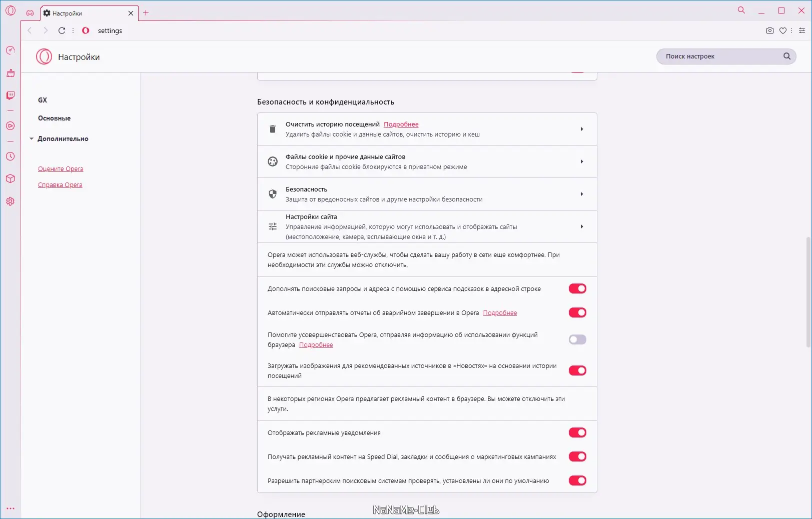Open Подробнее link about feature usage
Viewport: 812px width, 519px height.
(316, 345)
